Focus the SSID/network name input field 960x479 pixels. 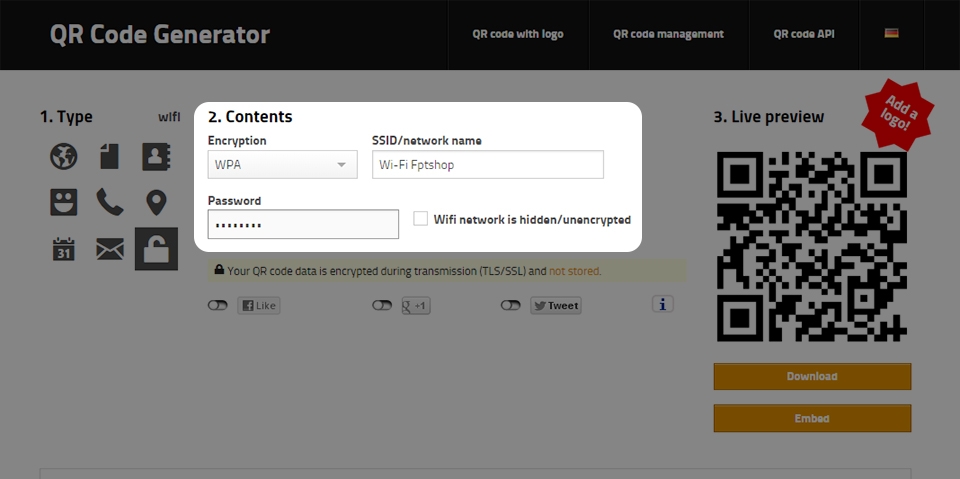tap(488, 165)
